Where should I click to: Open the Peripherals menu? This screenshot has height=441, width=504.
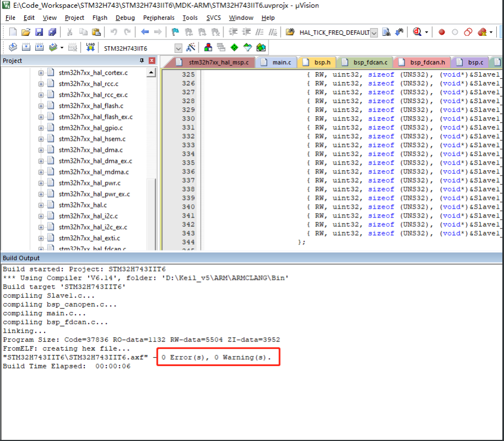click(159, 18)
